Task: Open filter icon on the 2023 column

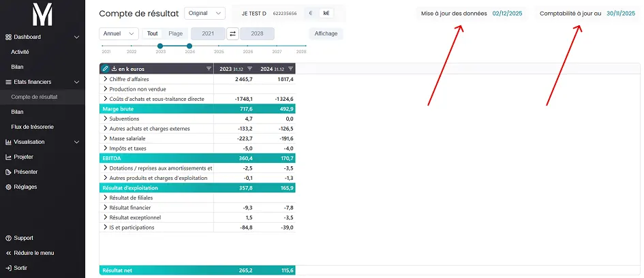Action: 249,69
